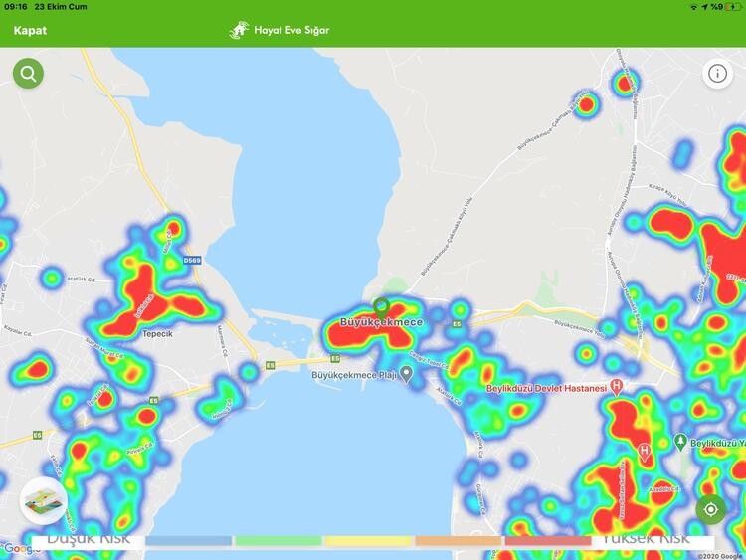The width and height of the screenshot is (746, 560).
Task: Select Beylikdüzü Devlet Hastanesi label
Action: pyautogui.click(x=547, y=388)
